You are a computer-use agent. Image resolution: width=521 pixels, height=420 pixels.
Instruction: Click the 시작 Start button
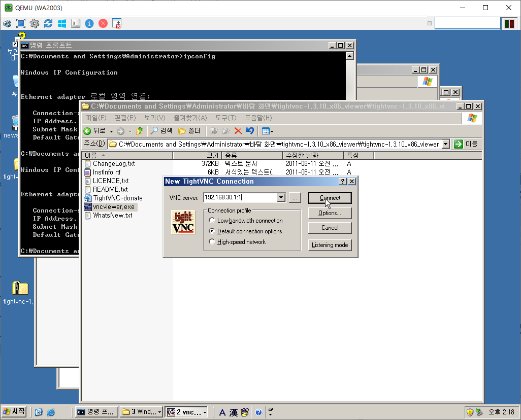pyautogui.click(x=14, y=412)
